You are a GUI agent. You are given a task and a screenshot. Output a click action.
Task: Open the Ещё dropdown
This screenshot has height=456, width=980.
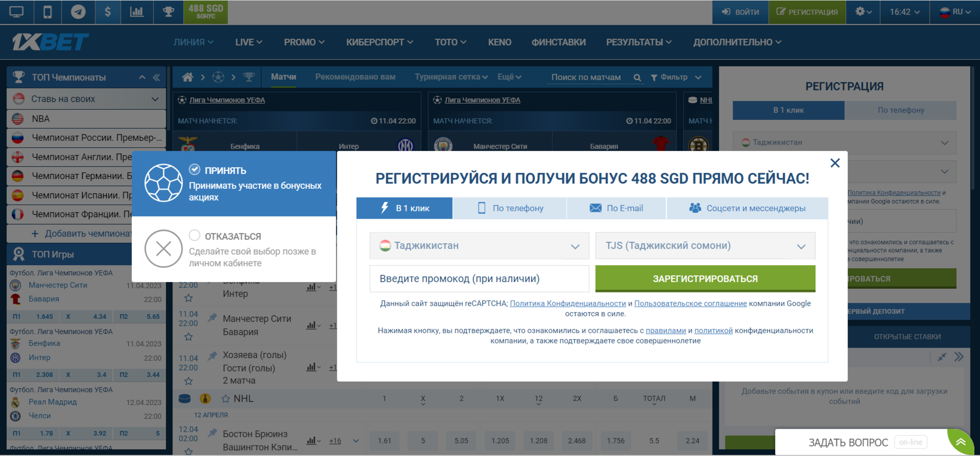click(509, 77)
